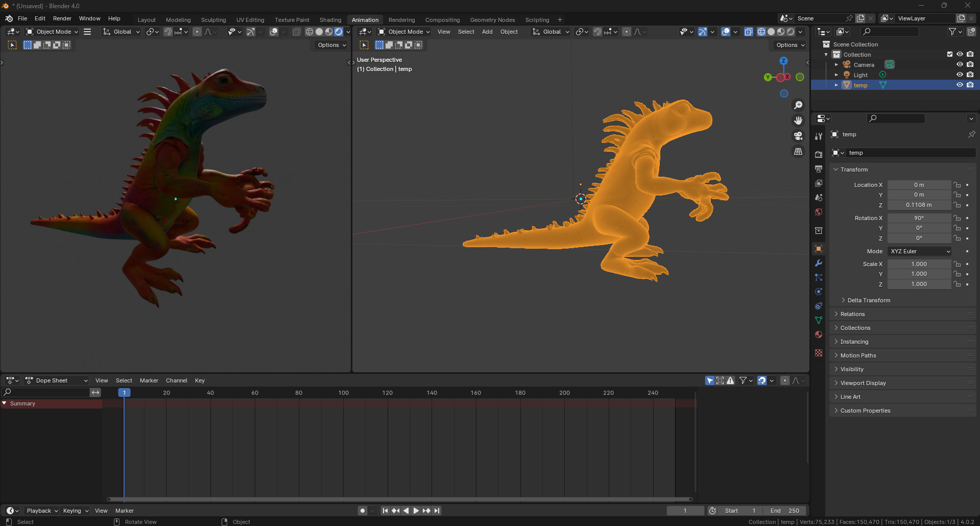Open the Object Mode dropdown in right viewport
980x526 pixels.
pos(404,32)
